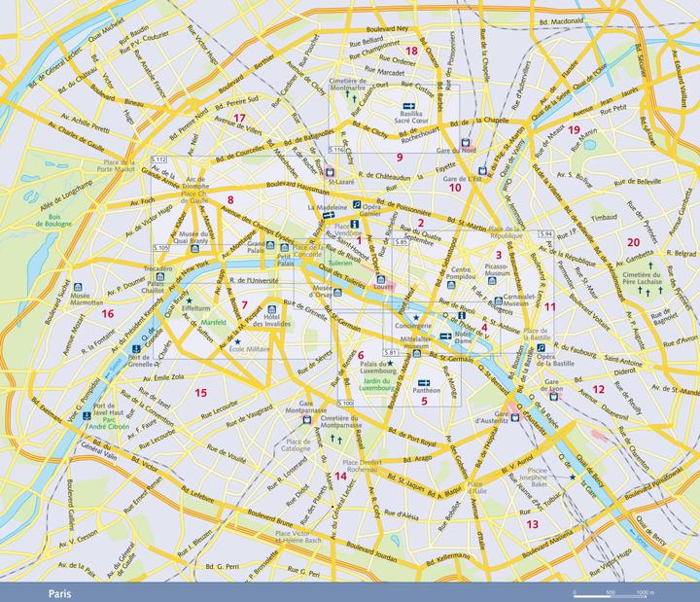Click the Louvre museum icon
This screenshot has width=700, height=602.
pos(381,279)
